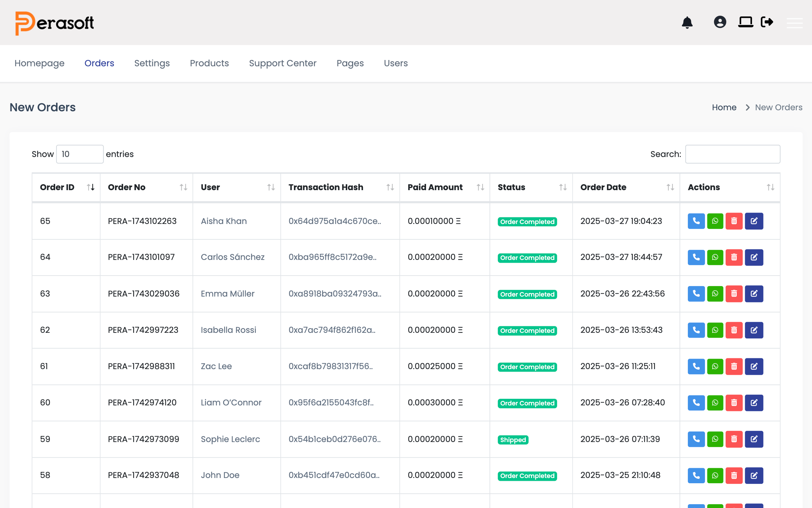Screen dimensions: 812x508
Task: Click the New Orders breadcrumb
Action: pos(779,107)
